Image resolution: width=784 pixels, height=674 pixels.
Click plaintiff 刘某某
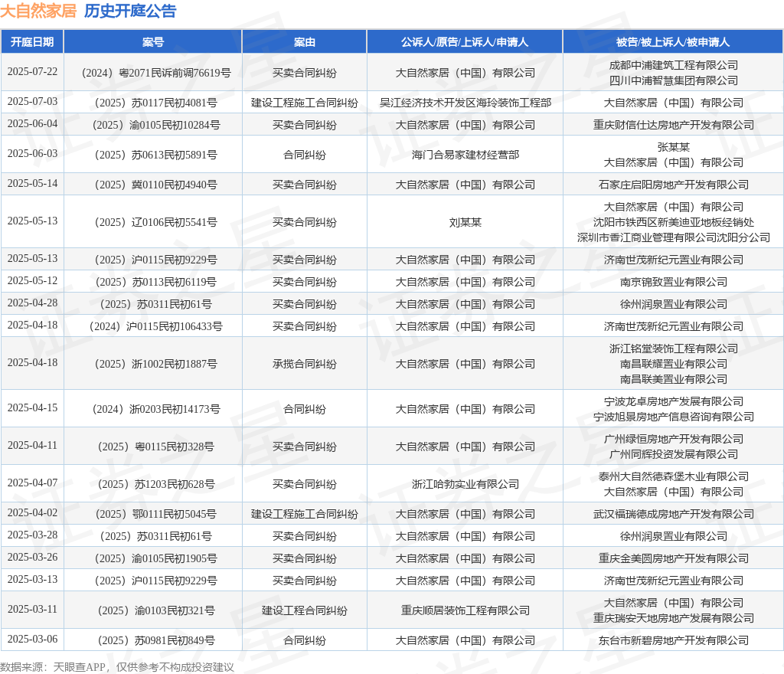click(465, 223)
